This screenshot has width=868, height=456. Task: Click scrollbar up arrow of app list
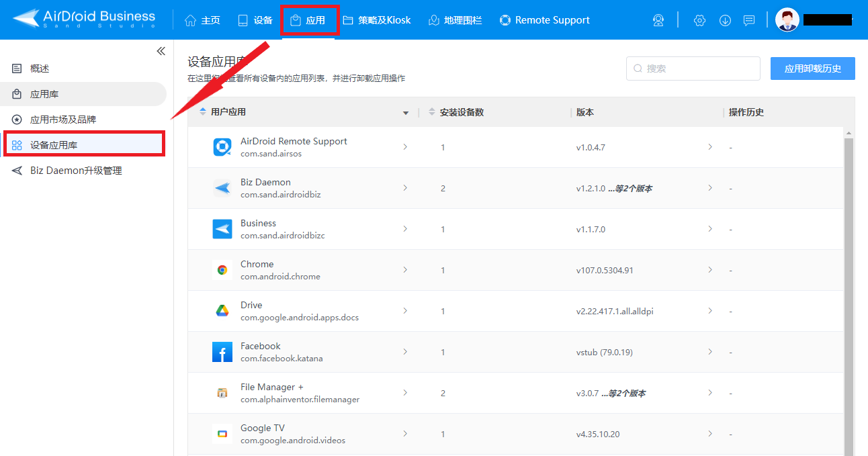click(849, 132)
